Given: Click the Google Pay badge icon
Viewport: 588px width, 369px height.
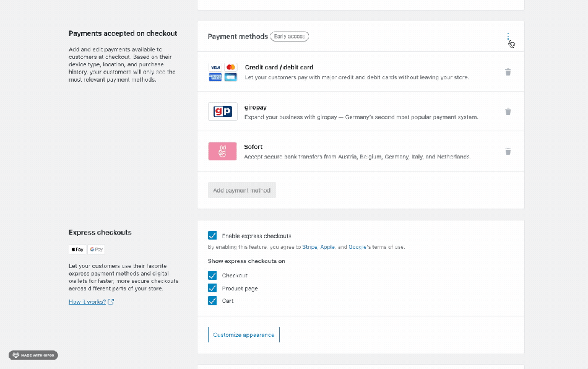Looking at the screenshot, I should pyautogui.click(x=96, y=250).
